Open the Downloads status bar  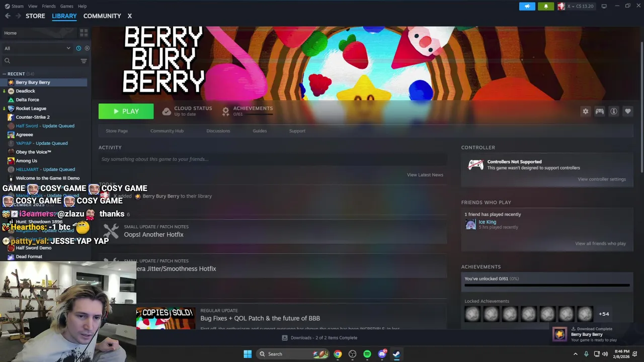pos(319,338)
